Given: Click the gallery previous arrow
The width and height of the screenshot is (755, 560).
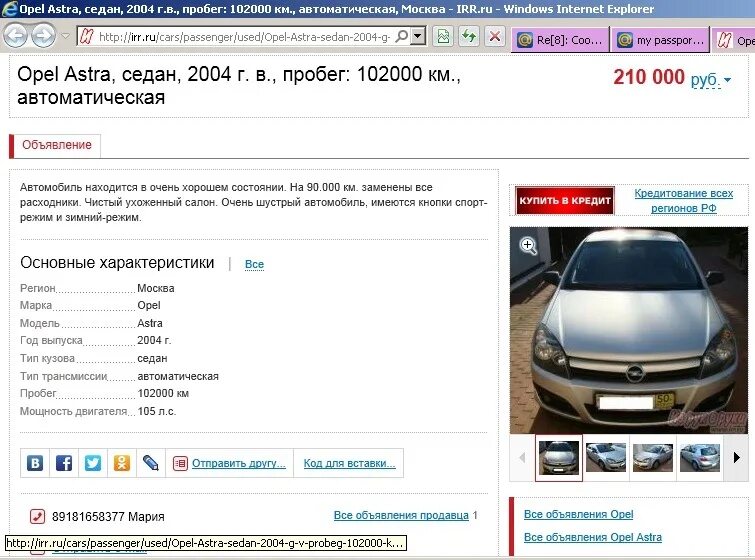Looking at the screenshot, I should pyautogui.click(x=522, y=457).
